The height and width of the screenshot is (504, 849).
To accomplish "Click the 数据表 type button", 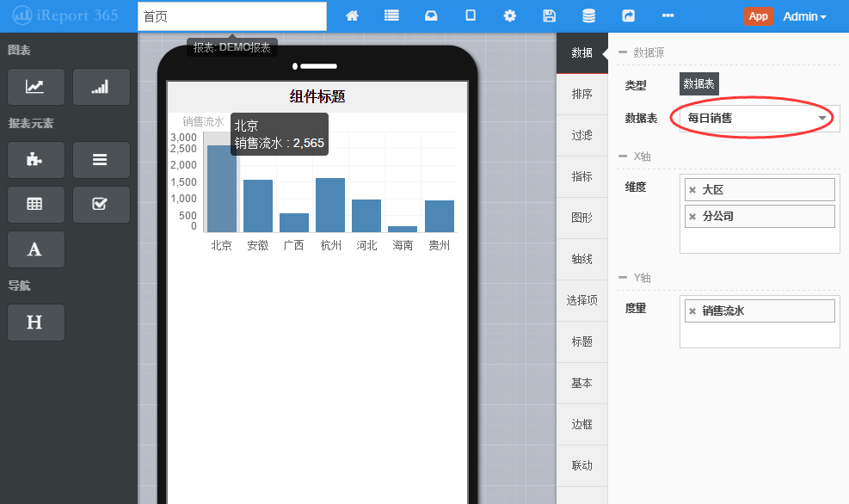I will pyautogui.click(x=699, y=84).
